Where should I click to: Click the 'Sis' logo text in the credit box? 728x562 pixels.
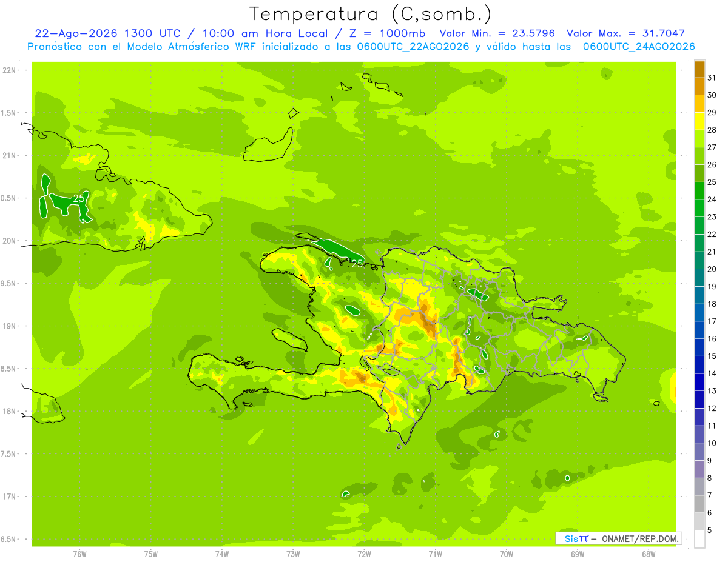coord(571,538)
